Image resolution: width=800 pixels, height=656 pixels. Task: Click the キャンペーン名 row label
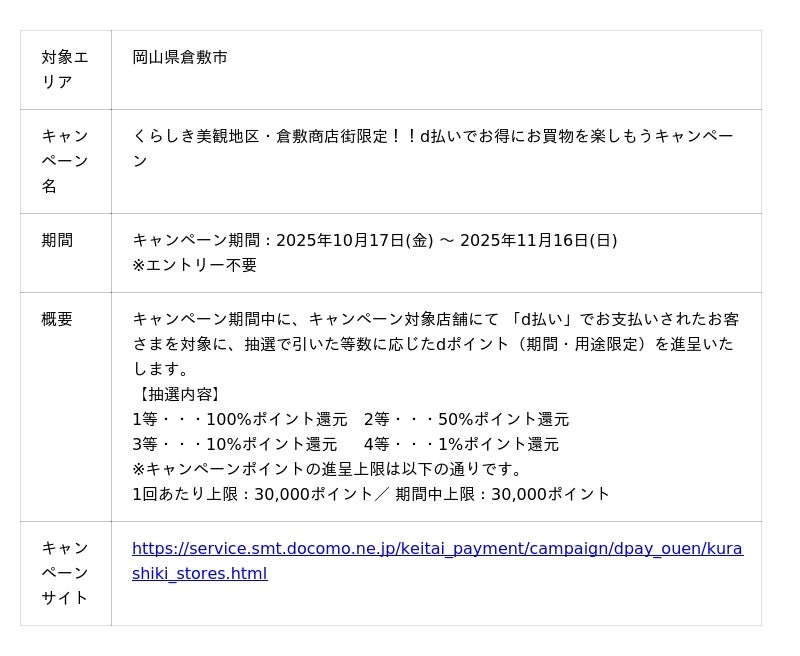tap(65, 161)
